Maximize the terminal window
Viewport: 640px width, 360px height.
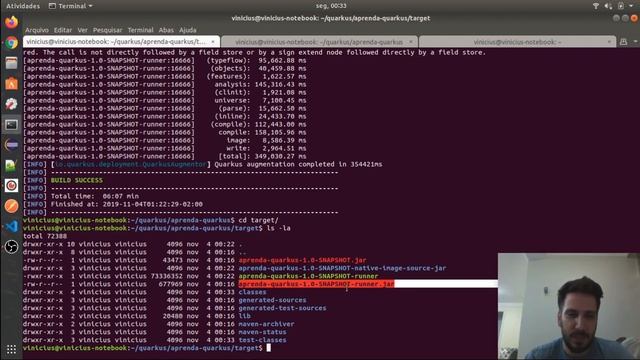(625, 18)
